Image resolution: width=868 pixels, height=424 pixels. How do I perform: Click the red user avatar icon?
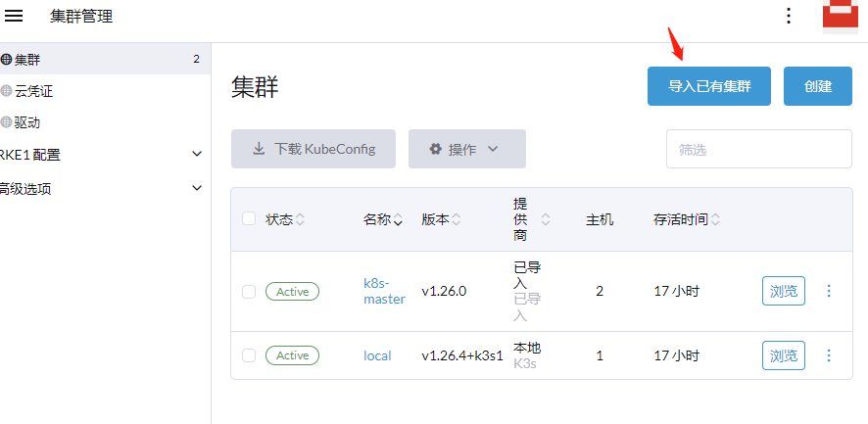[841, 16]
